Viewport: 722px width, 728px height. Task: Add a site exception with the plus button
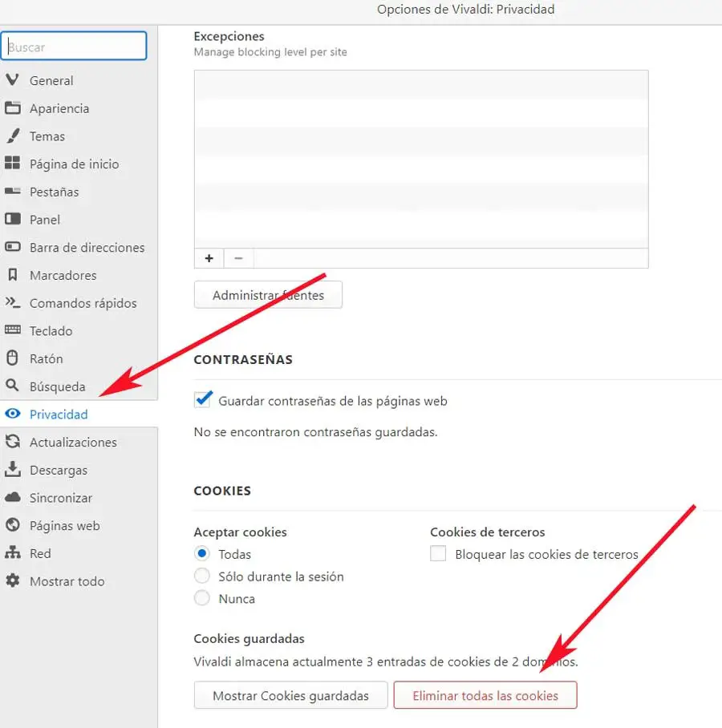tap(209, 258)
